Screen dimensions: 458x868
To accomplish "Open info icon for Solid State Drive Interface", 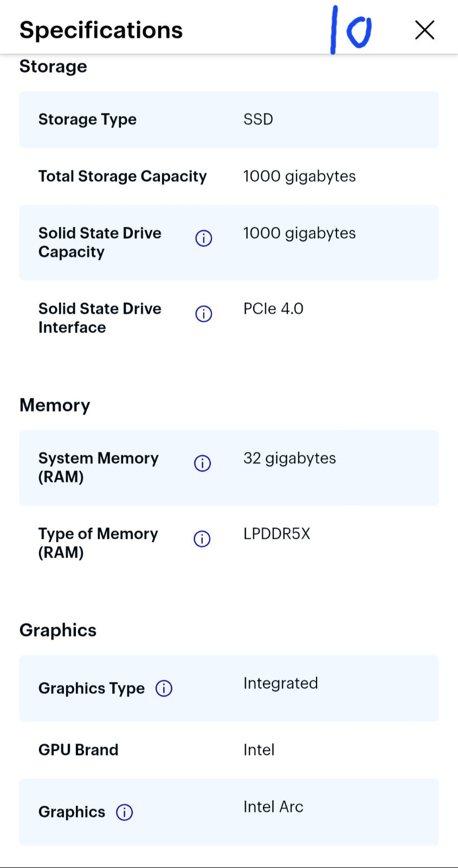I will point(204,314).
